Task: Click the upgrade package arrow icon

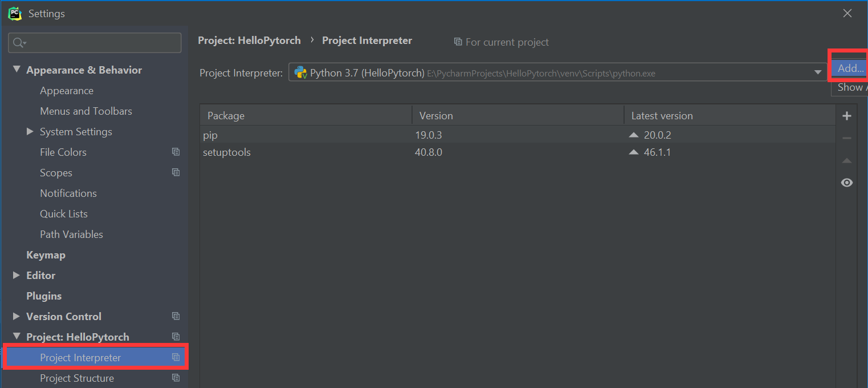Action: pyautogui.click(x=847, y=161)
